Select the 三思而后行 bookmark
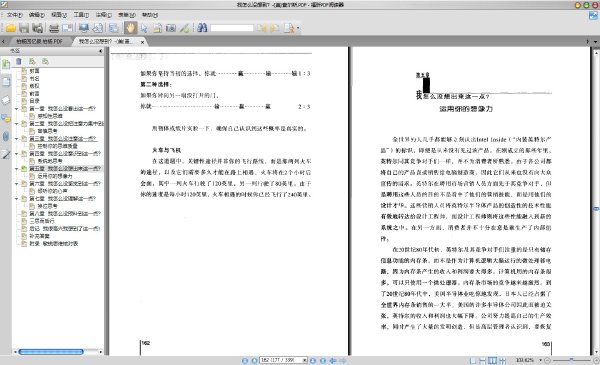Image resolution: width=600 pixels, height=365 pixels. [42, 221]
